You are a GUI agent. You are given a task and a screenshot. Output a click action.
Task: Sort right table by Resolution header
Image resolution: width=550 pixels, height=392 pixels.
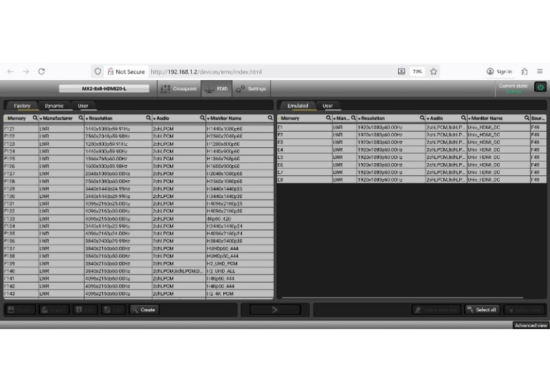tap(373, 119)
